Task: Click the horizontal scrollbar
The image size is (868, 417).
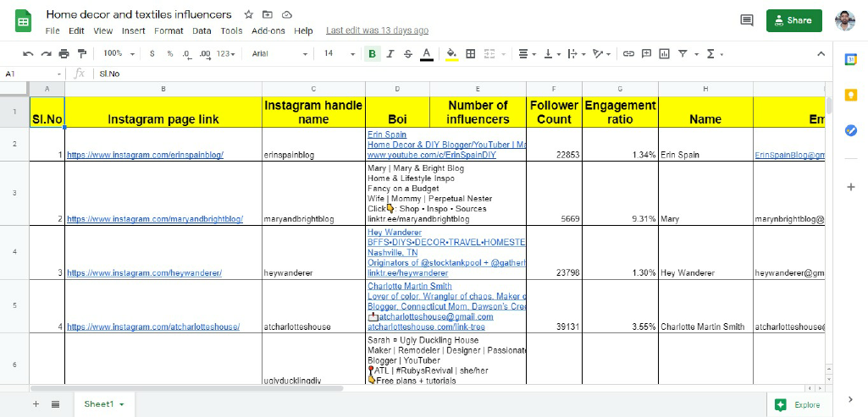Action: (x=186, y=388)
